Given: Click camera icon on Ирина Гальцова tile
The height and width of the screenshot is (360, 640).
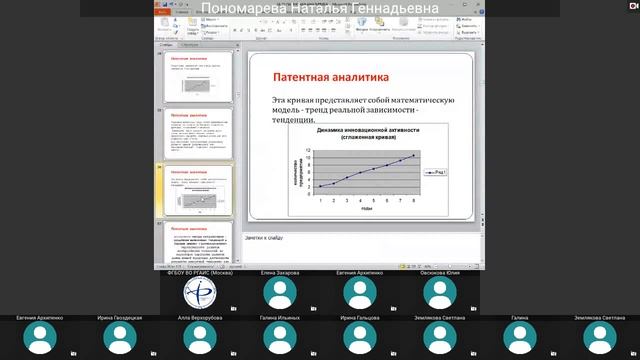Looking at the screenshot, I should click(x=393, y=353).
